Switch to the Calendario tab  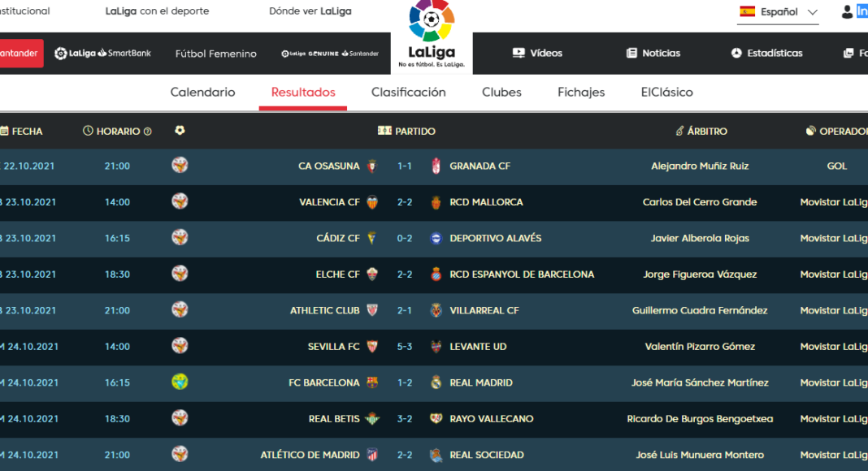(x=202, y=93)
